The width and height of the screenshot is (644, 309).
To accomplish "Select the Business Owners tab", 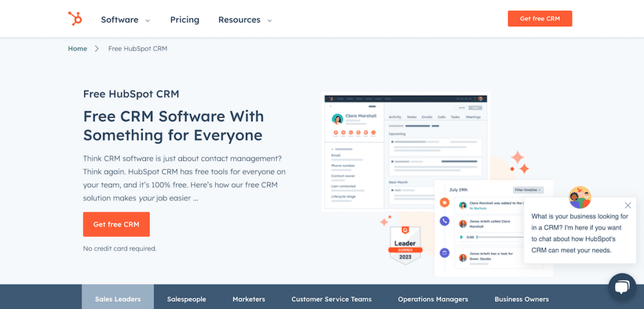I will tap(521, 299).
